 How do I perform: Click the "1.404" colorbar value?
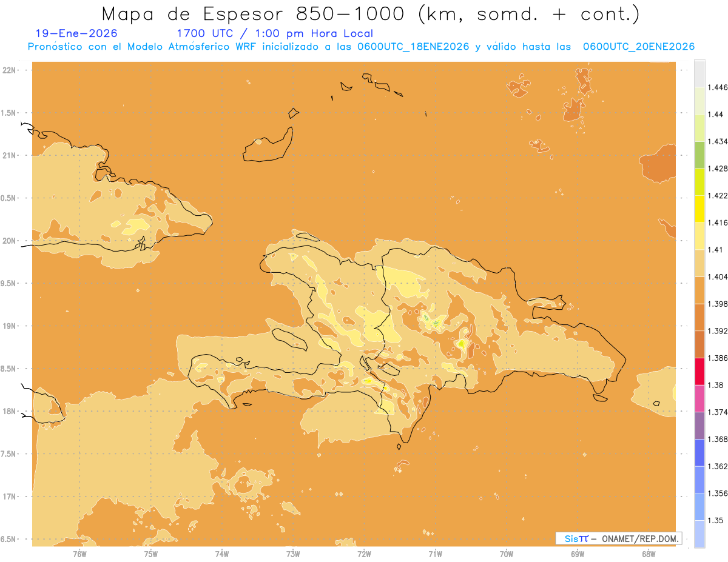click(717, 276)
